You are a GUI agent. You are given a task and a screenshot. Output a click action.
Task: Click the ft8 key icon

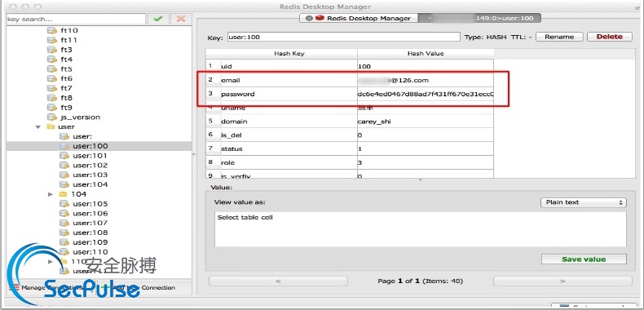[x=52, y=98]
